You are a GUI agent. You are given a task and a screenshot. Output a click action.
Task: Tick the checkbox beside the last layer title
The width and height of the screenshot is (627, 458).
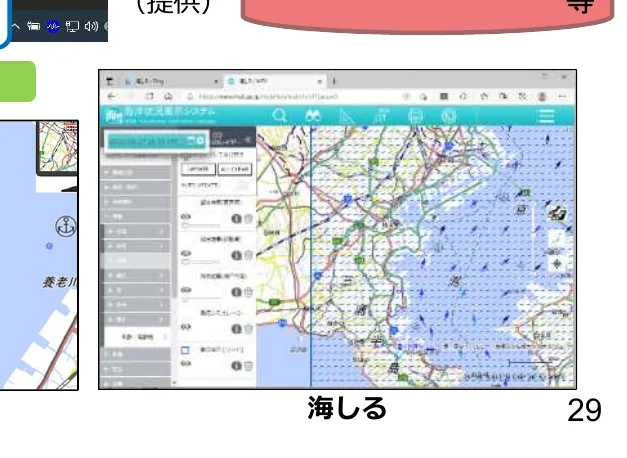(x=185, y=350)
